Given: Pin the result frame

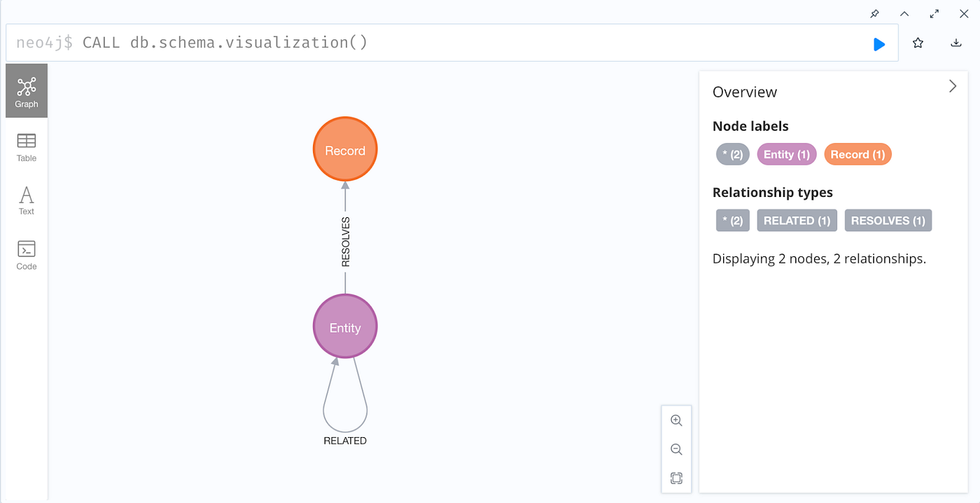Looking at the screenshot, I should pos(874,14).
